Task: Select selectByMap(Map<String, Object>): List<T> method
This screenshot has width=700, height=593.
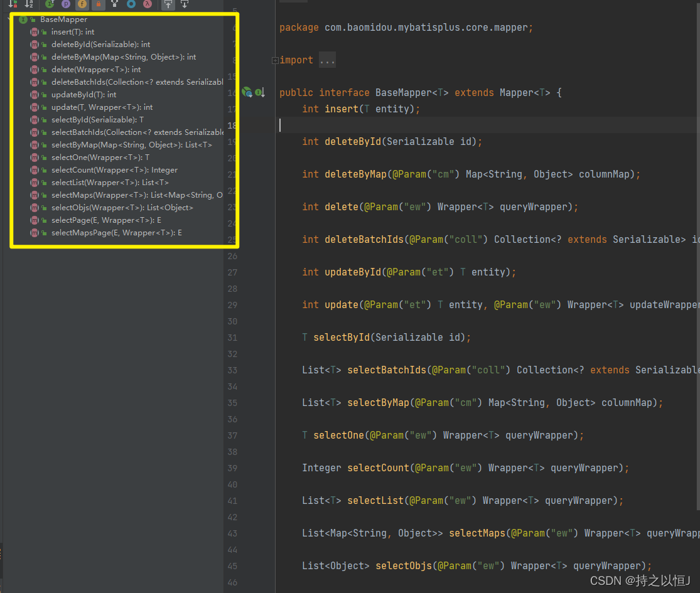Action: point(132,145)
